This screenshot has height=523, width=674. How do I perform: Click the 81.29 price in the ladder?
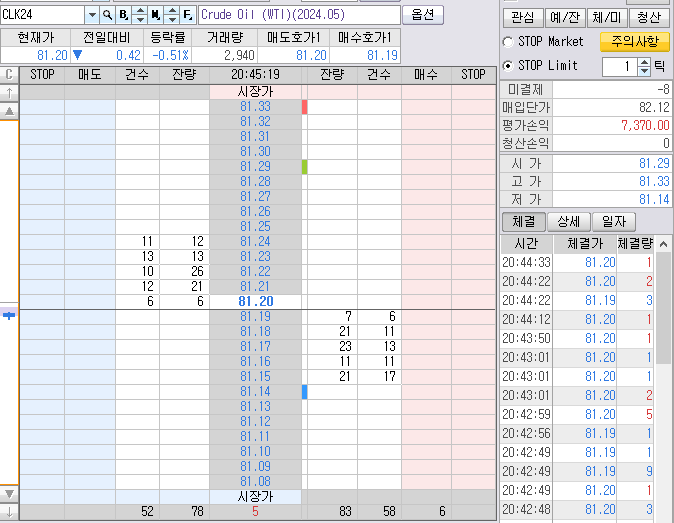[x=255, y=166]
